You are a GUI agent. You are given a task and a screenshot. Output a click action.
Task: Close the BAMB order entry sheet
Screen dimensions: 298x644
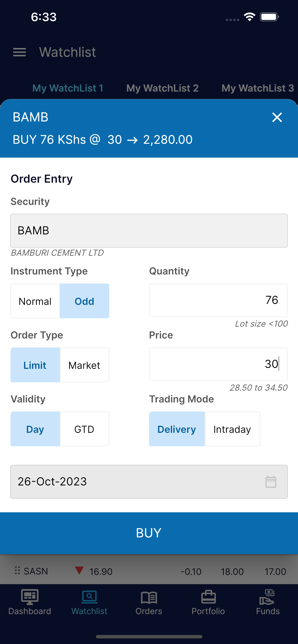277,117
